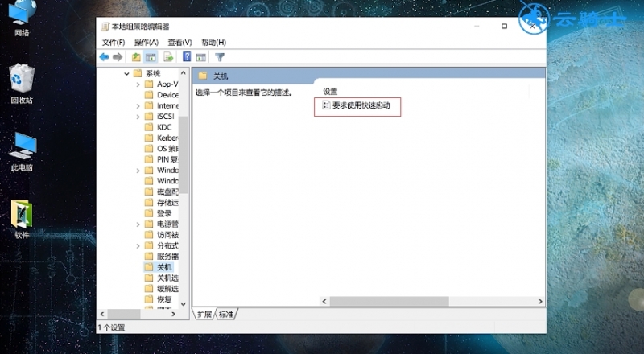Image resolution: width=644 pixels, height=354 pixels.
Task: Select the Kerberos folder
Action: pos(162,138)
